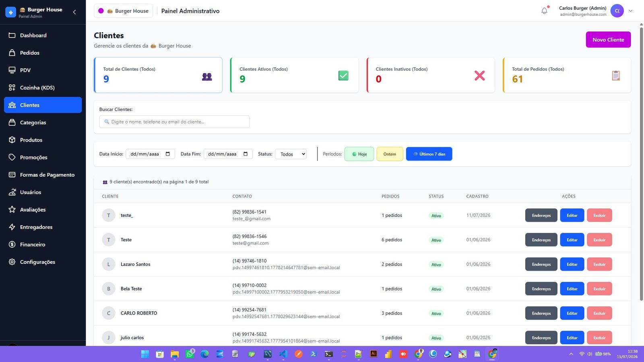Open Windows Start menu

point(145,354)
